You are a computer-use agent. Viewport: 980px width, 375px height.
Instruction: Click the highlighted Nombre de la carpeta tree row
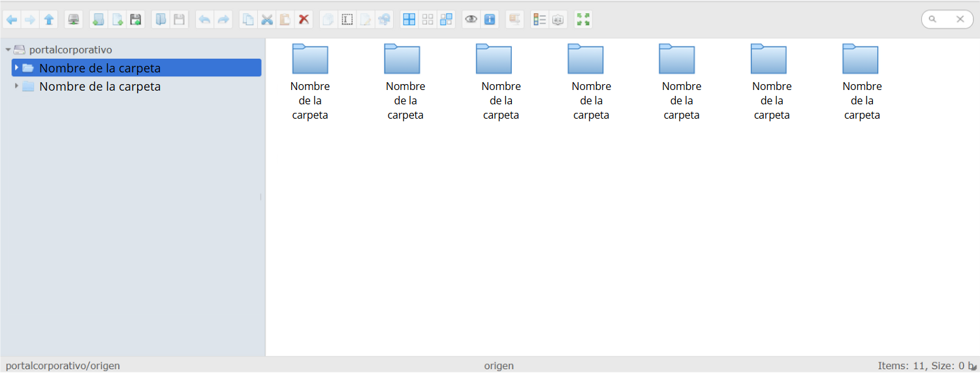(x=136, y=68)
